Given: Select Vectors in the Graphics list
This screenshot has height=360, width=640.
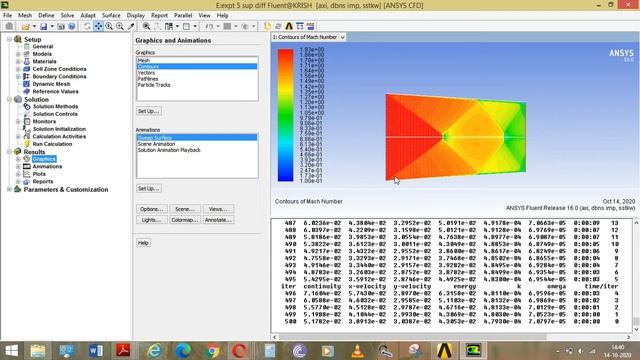Looking at the screenshot, I should pos(197,73).
